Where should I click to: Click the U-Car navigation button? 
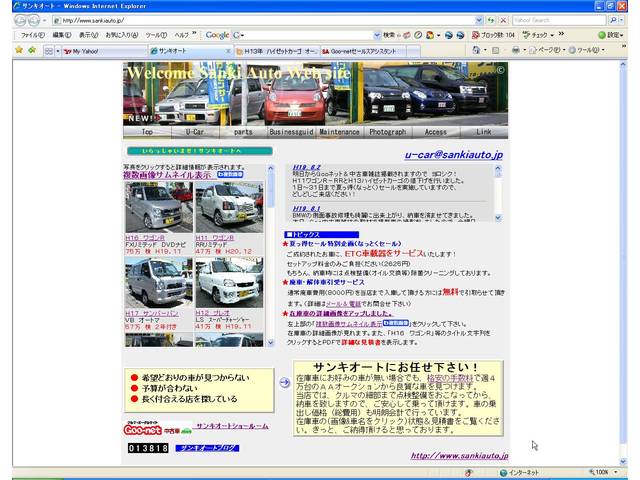click(195, 132)
